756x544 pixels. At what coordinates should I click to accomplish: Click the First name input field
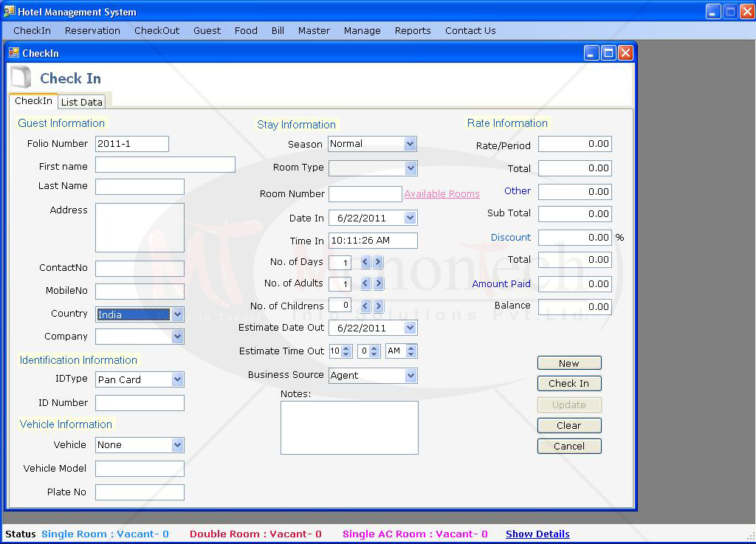click(x=165, y=165)
